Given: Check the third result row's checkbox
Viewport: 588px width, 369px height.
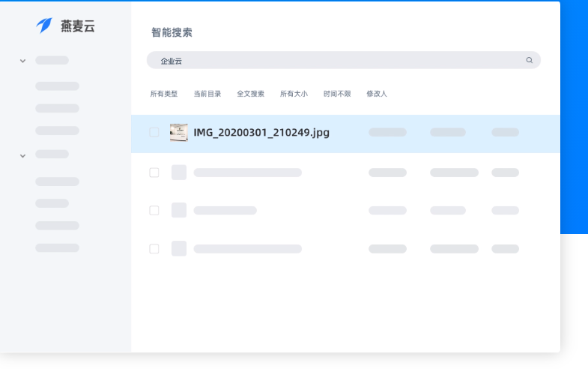Looking at the screenshot, I should point(154,210).
